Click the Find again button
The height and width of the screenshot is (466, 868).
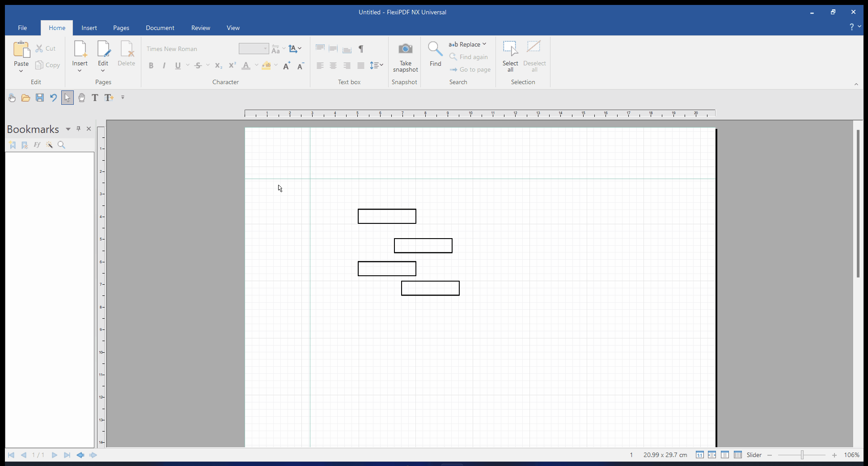point(468,57)
